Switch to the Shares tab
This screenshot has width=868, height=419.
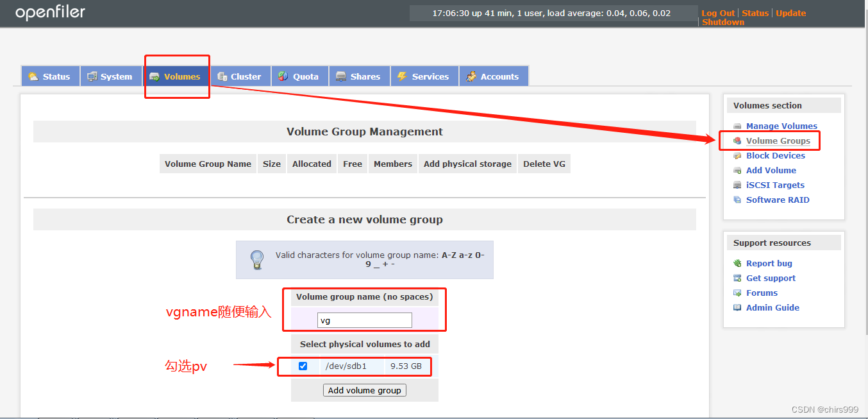(x=359, y=76)
